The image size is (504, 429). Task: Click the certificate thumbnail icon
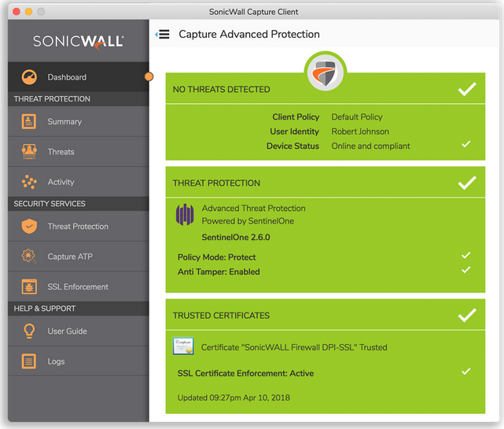click(x=183, y=346)
